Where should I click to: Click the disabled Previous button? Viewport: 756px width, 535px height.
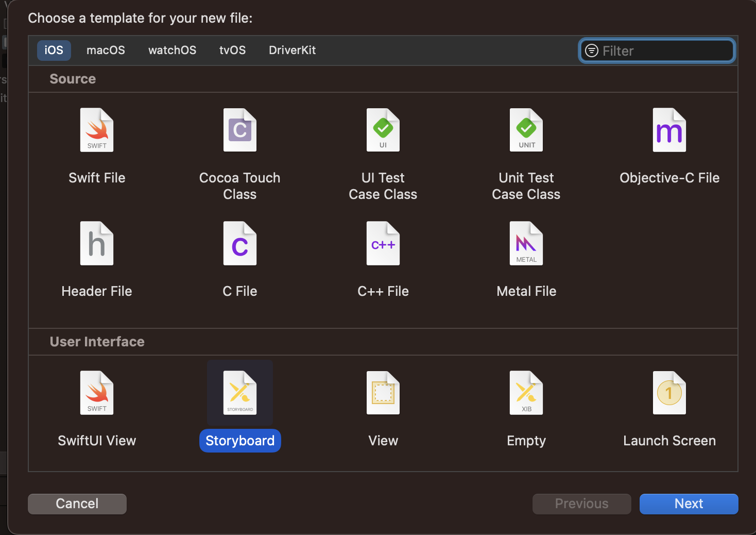tap(582, 504)
